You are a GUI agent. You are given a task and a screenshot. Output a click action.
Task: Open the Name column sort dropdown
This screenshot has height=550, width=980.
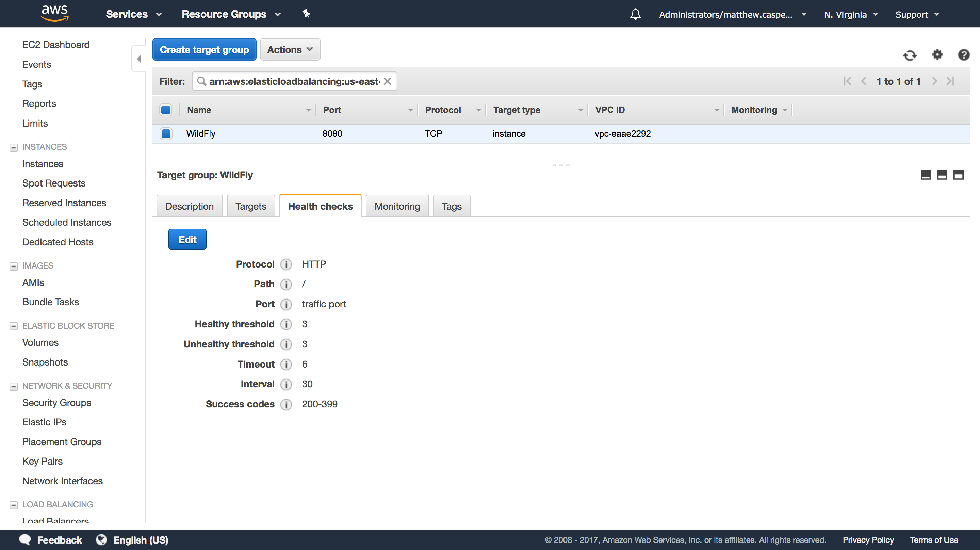coord(308,110)
